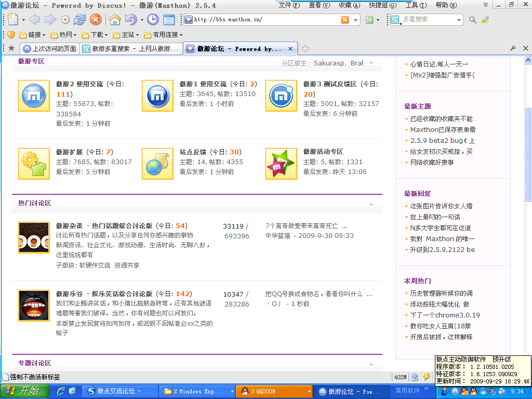Click the page vertical scrollbar thumb
The width and height of the screenshot is (532, 399).
point(528,154)
